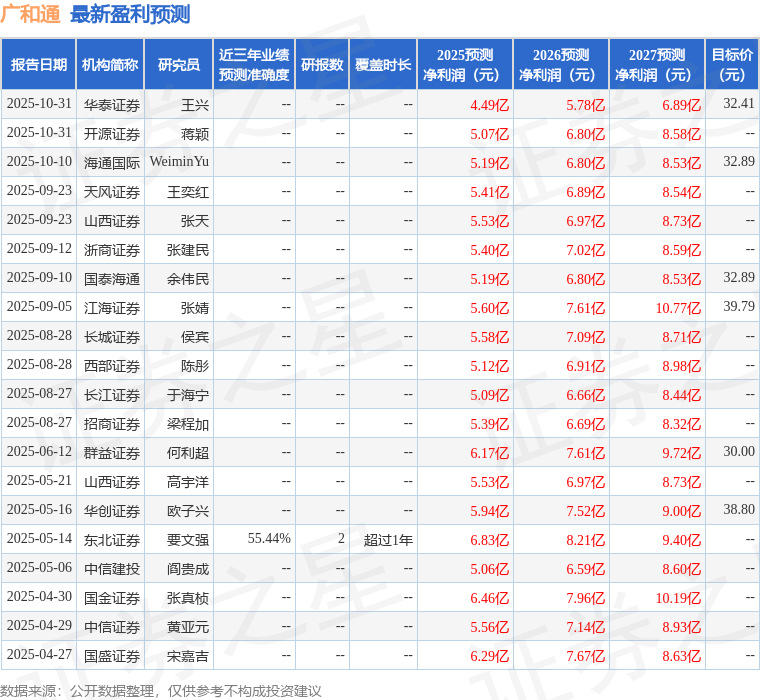The height and width of the screenshot is (700, 760).
Task: Click researcher name 阎贵成
Action: [188, 569]
